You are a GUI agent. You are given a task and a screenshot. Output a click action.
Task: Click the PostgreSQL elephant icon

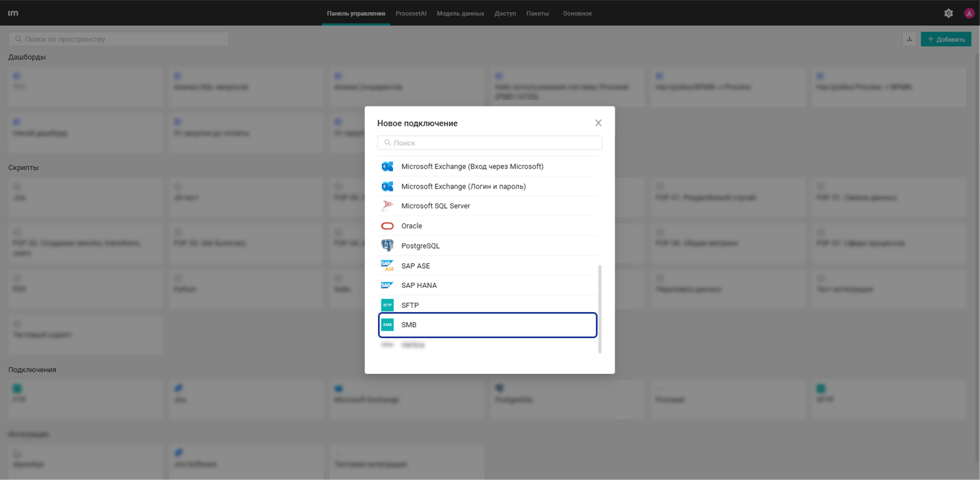(387, 246)
